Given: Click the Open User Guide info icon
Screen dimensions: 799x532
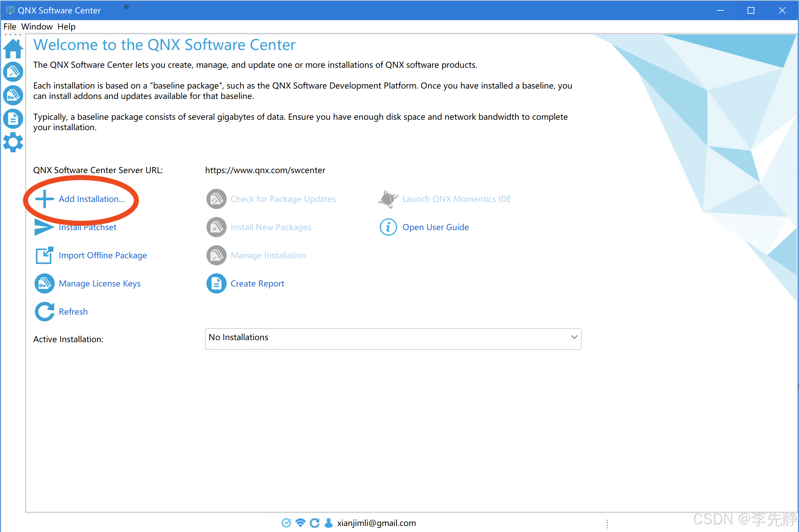Looking at the screenshot, I should tap(388, 227).
